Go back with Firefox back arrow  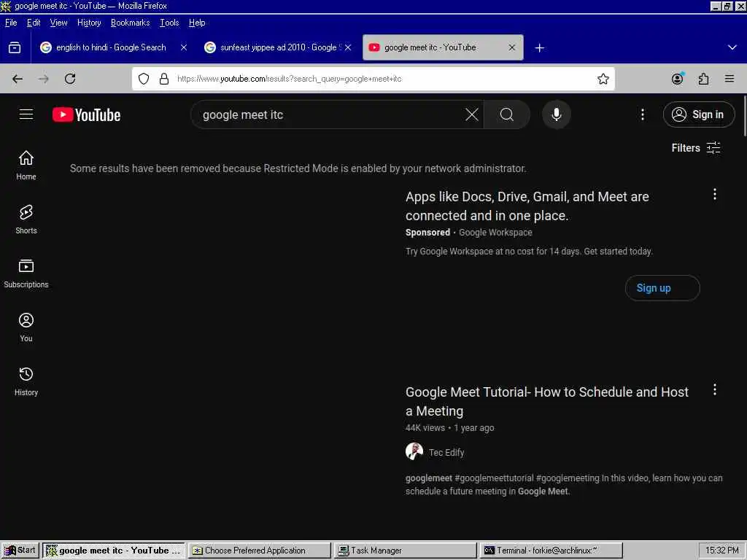[x=18, y=79]
